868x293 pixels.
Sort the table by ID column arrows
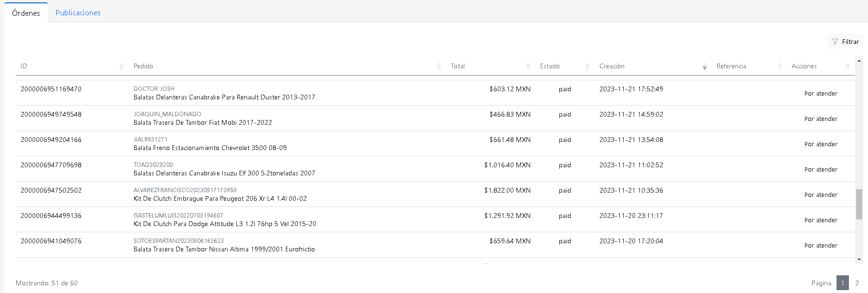point(121,66)
